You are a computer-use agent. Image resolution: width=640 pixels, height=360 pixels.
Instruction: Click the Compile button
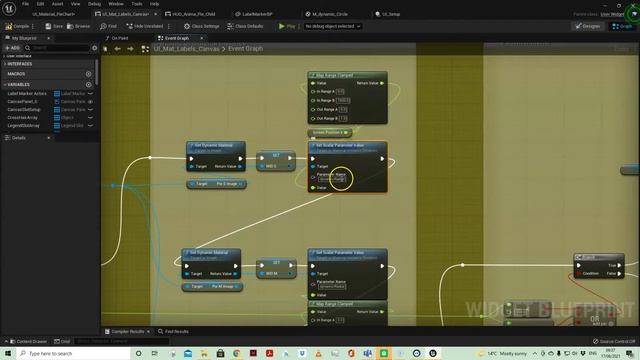[17, 26]
